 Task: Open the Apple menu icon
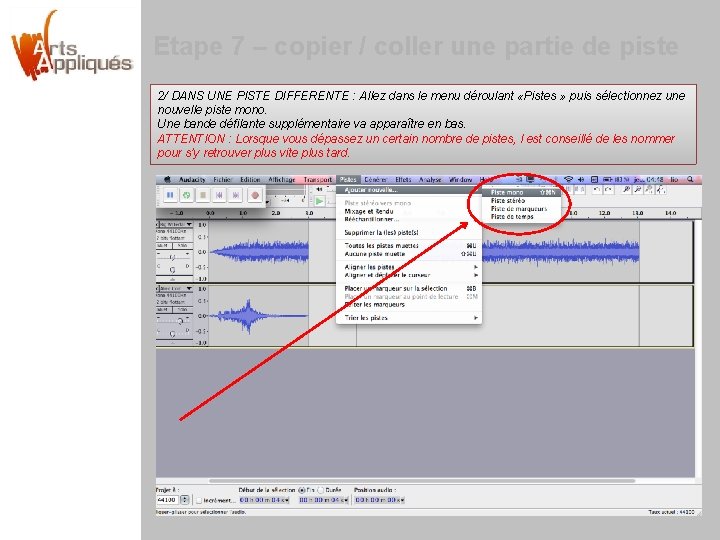pos(167,180)
